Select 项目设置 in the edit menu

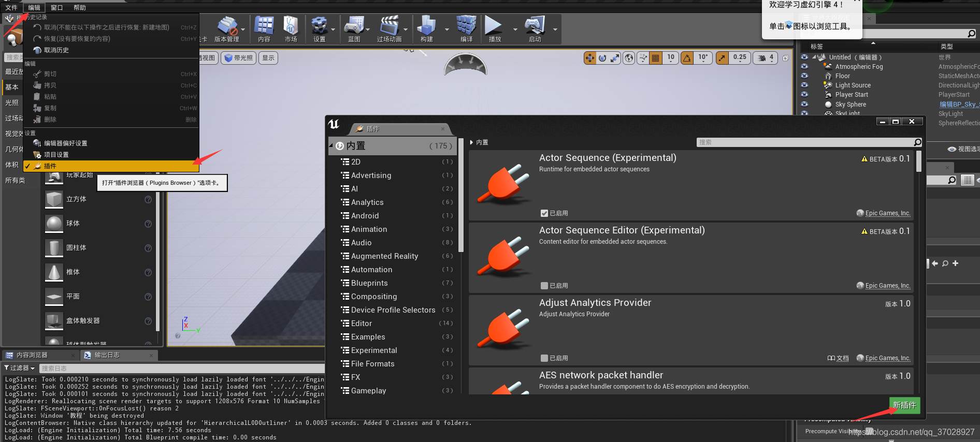(111, 155)
